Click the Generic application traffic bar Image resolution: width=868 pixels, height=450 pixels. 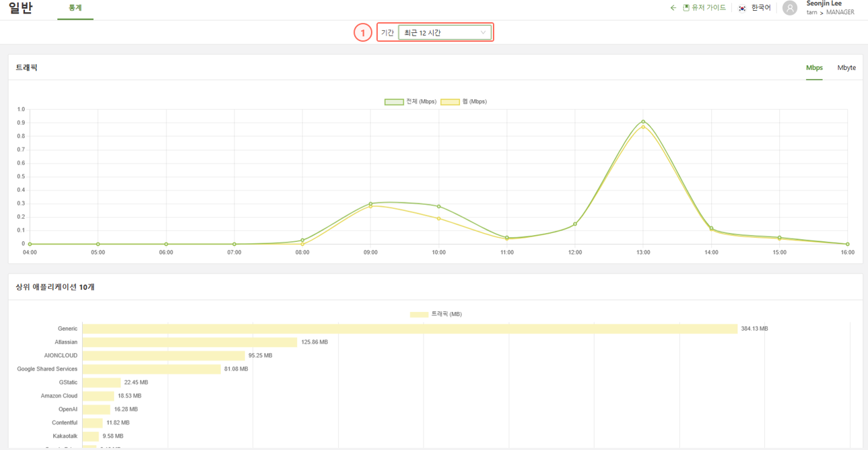(x=409, y=329)
